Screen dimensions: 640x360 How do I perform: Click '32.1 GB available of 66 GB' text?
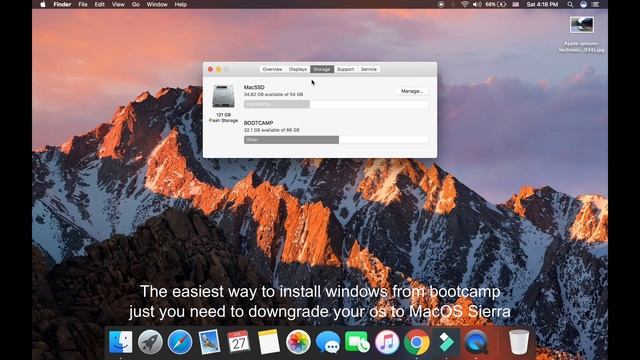pyautogui.click(x=271, y=130)
